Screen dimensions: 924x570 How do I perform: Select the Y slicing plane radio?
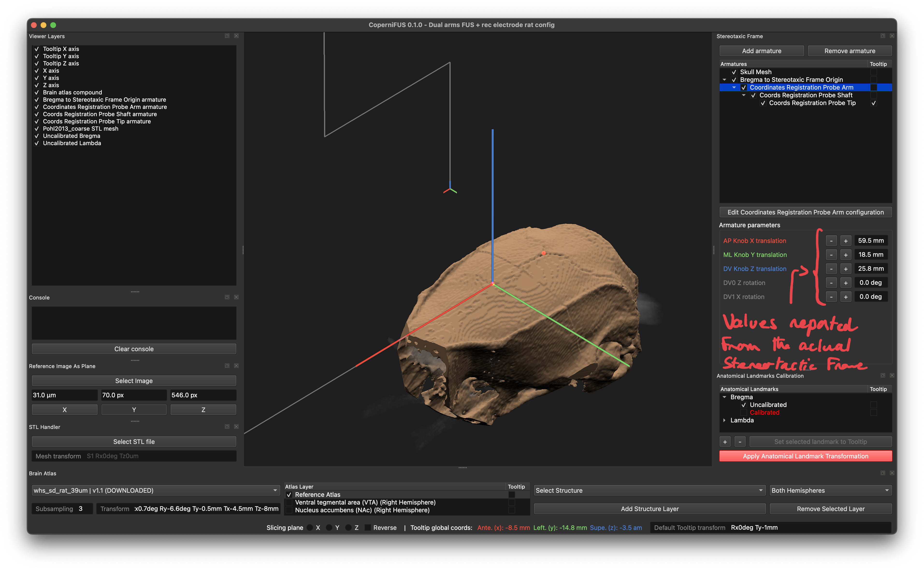(329, 527)
